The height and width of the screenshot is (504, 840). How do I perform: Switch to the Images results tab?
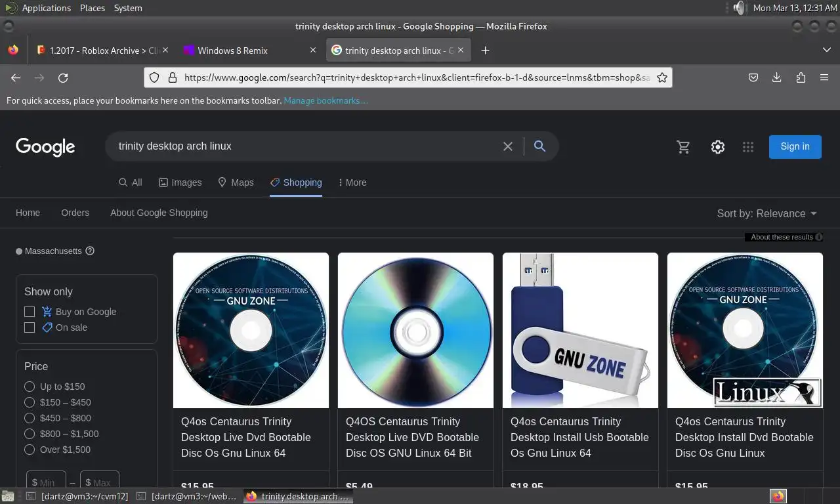[180, 182]
